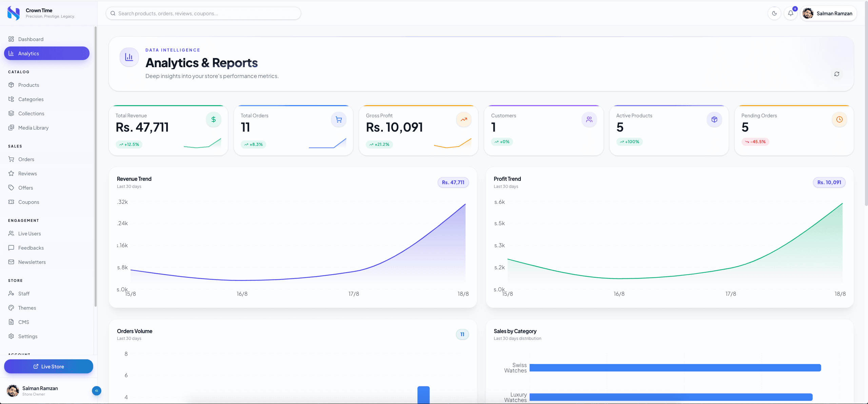
Task: Click the Staff user icon
Action: click(x=11, y=294)
